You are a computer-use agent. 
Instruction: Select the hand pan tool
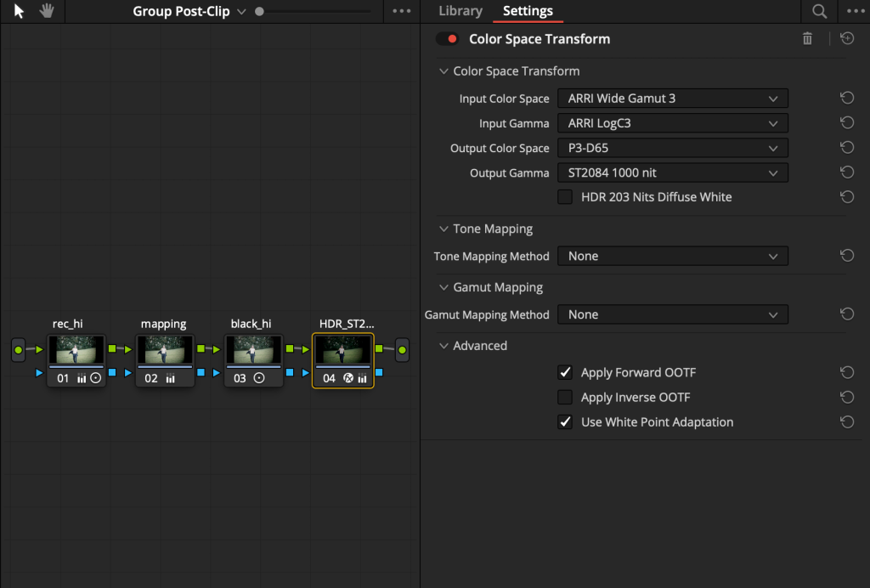pos(47,10)
